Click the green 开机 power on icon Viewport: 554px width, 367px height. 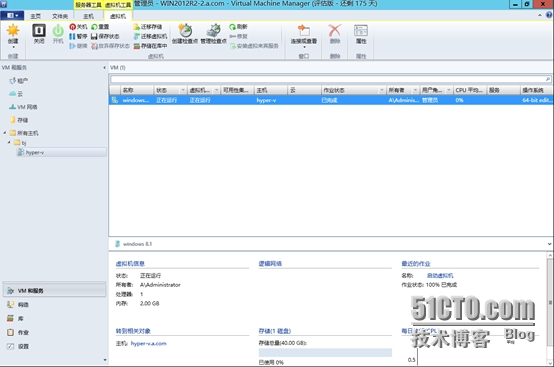(x=58, y=31)
